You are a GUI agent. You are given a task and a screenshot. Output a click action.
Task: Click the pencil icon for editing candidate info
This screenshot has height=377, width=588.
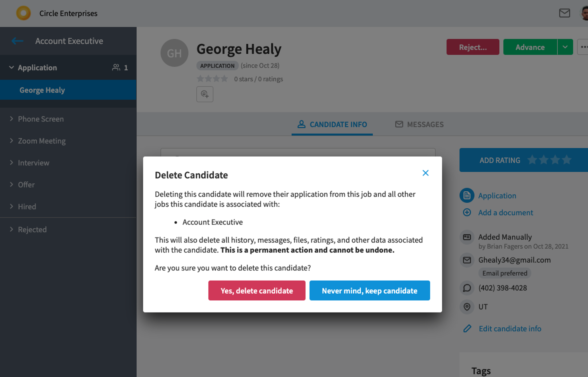coord(467,328)
